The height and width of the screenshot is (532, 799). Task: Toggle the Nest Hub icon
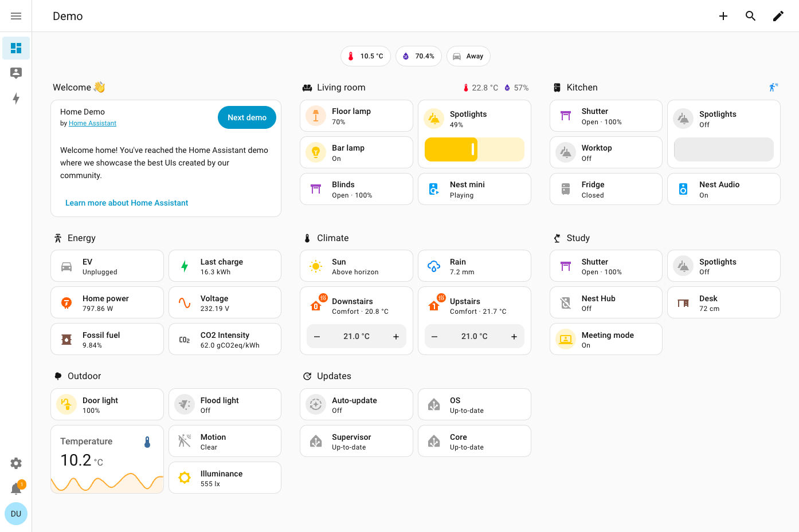pos(566,303)
